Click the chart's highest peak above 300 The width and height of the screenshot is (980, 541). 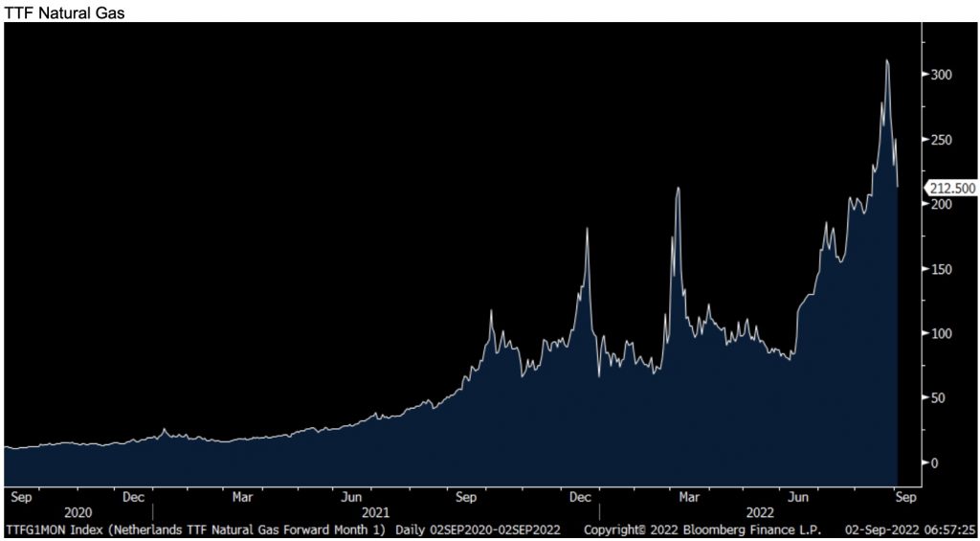tap(887, 61)
